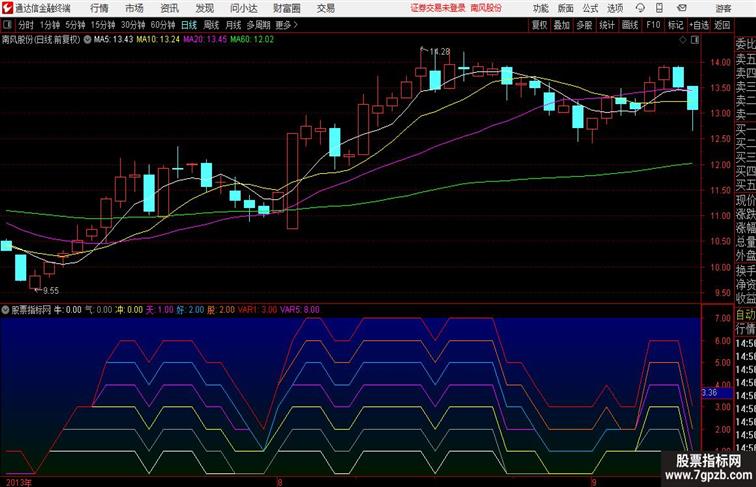Open the mobile phone icon in title bar
Screen dimensions: 756x487
[660, 8]
